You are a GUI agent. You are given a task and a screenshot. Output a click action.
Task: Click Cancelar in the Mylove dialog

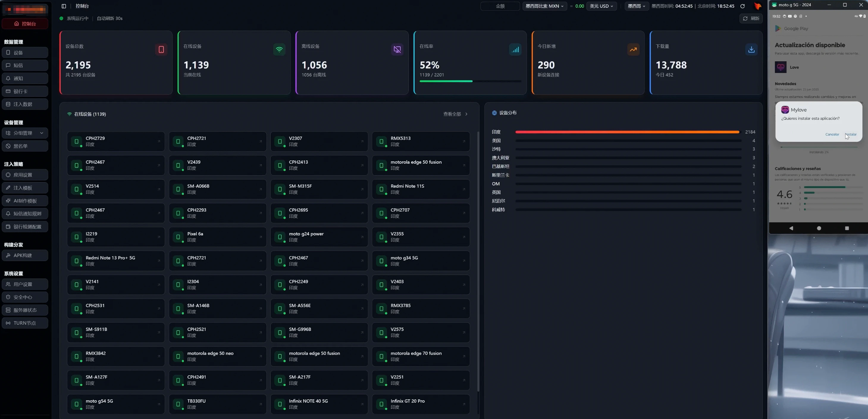pos(832,135)
